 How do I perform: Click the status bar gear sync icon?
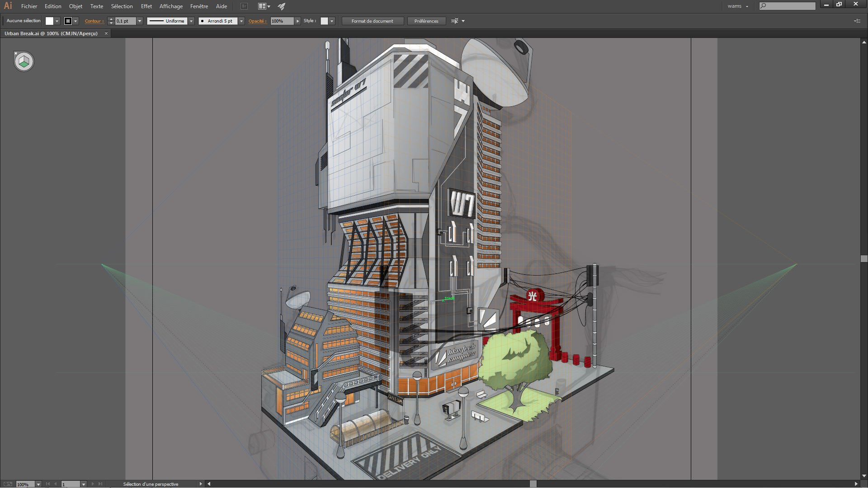(x=8, y=484)
